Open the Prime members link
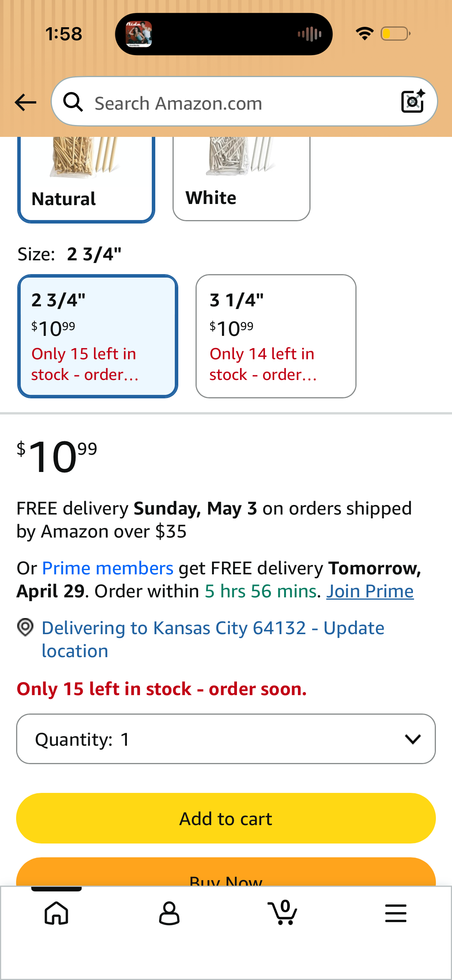This screenshot has height=980, width=452. click(x=108, y=568)
